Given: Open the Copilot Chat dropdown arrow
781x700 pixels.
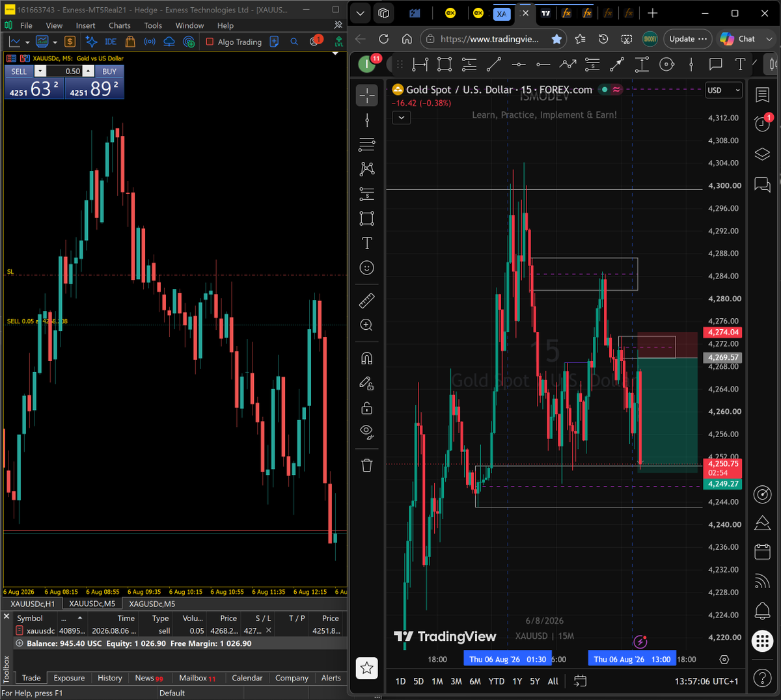Looking at the screenshot, I should (769, 39).
